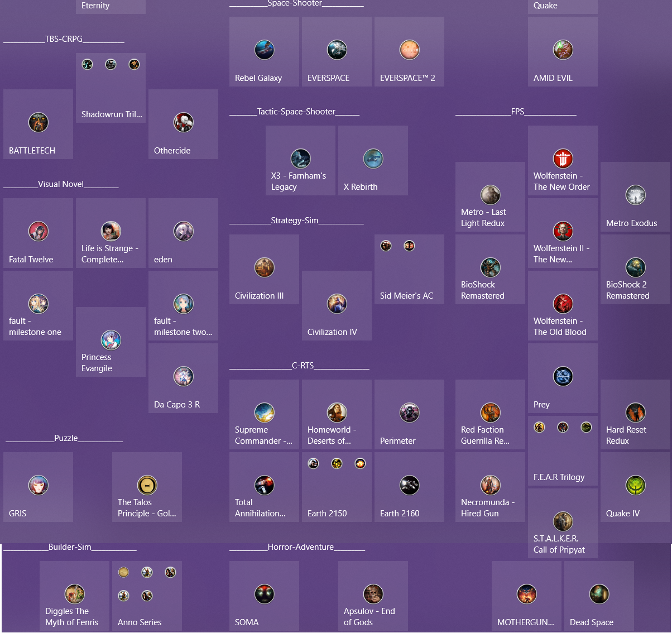The width and height of the screenshot is (672, 633).
Task: Open the EVERSPACE game tile
Action: click(x=337, y=51)
